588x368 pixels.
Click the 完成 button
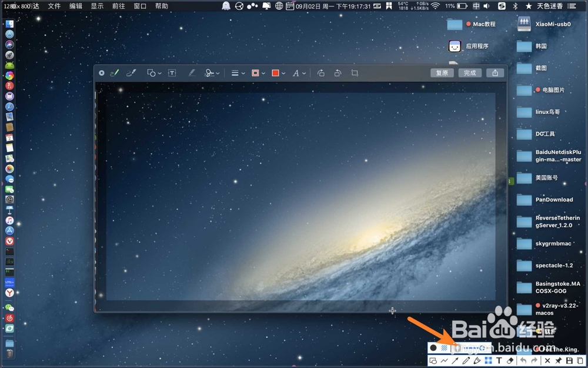click(x=470, y=73)
